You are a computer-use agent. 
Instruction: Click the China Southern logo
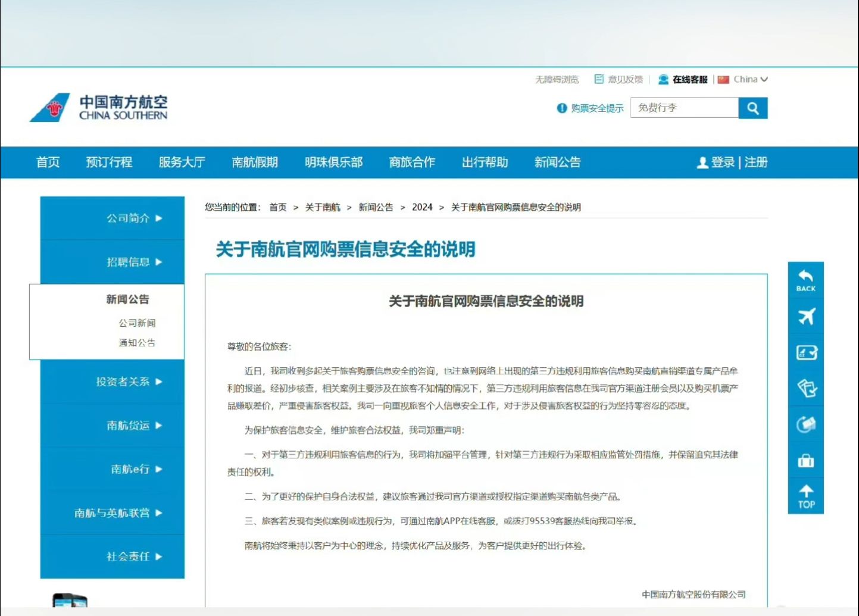[x=99, y=108]
